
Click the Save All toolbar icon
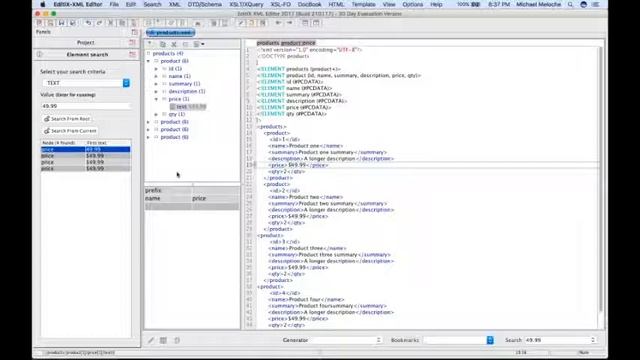73,23
